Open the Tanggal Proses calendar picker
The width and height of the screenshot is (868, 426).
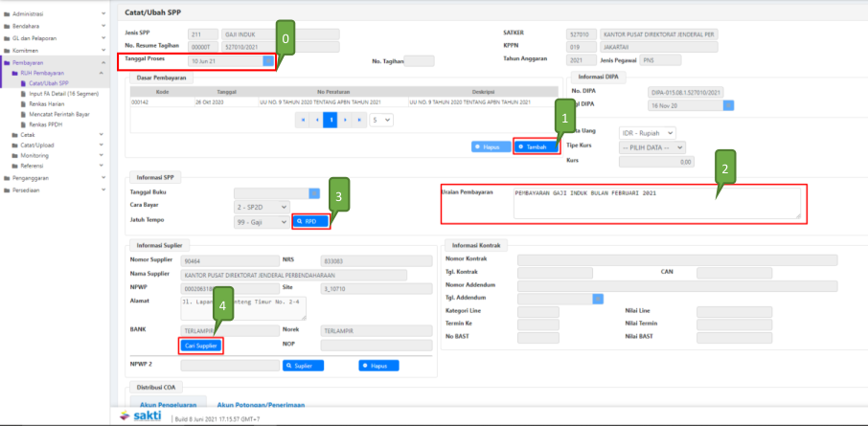click(x=269, y=60)
